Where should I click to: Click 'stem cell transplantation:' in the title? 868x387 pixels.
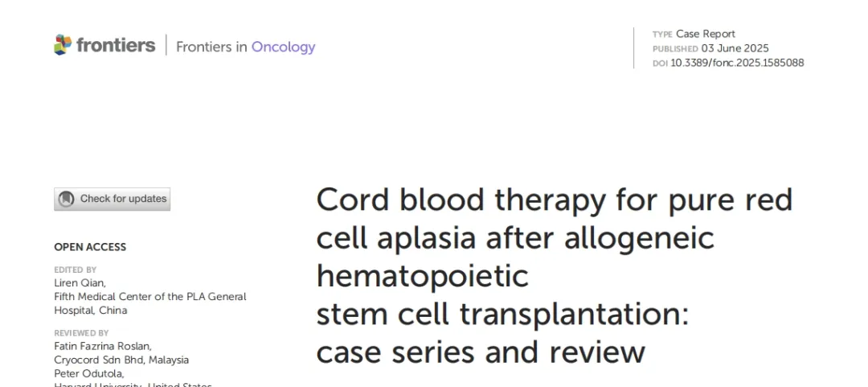click(x=502, y=314)
